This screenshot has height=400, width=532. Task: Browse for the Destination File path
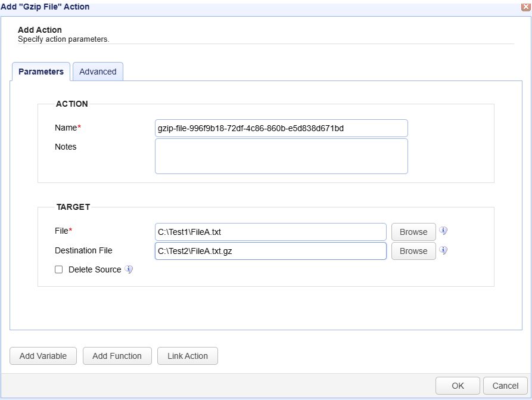[x=413, y=251]
